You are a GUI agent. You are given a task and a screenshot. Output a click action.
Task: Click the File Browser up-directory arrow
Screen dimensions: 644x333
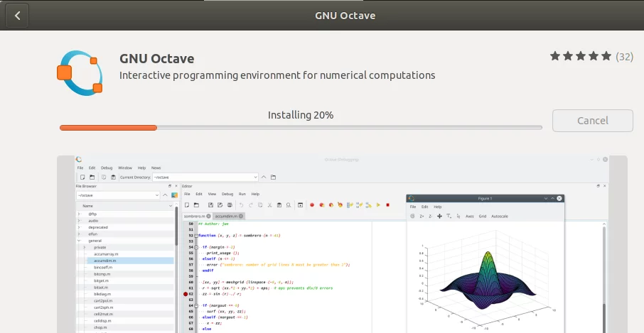165,196
